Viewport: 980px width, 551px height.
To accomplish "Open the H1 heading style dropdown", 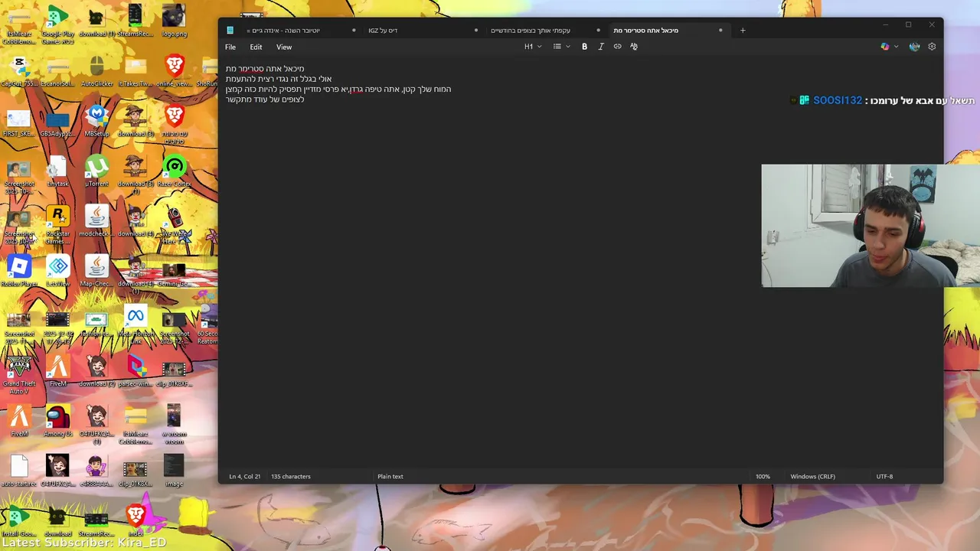I will click(x=532, y=47).
